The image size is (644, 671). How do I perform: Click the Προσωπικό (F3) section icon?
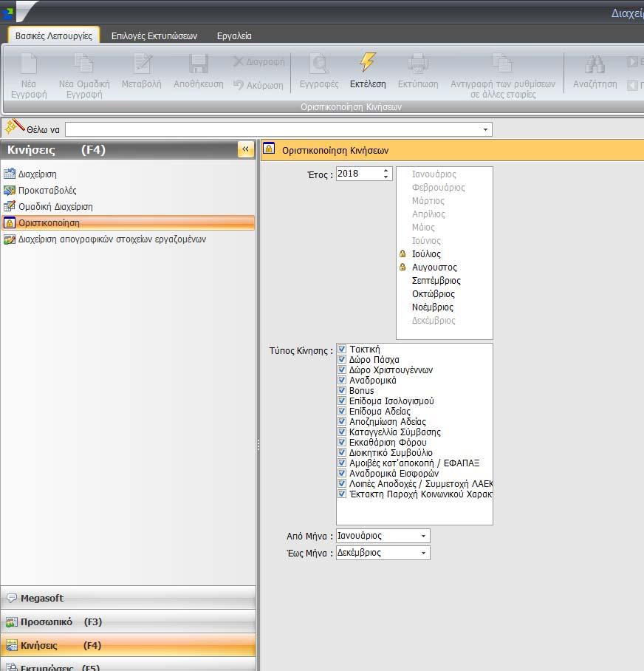12,621
